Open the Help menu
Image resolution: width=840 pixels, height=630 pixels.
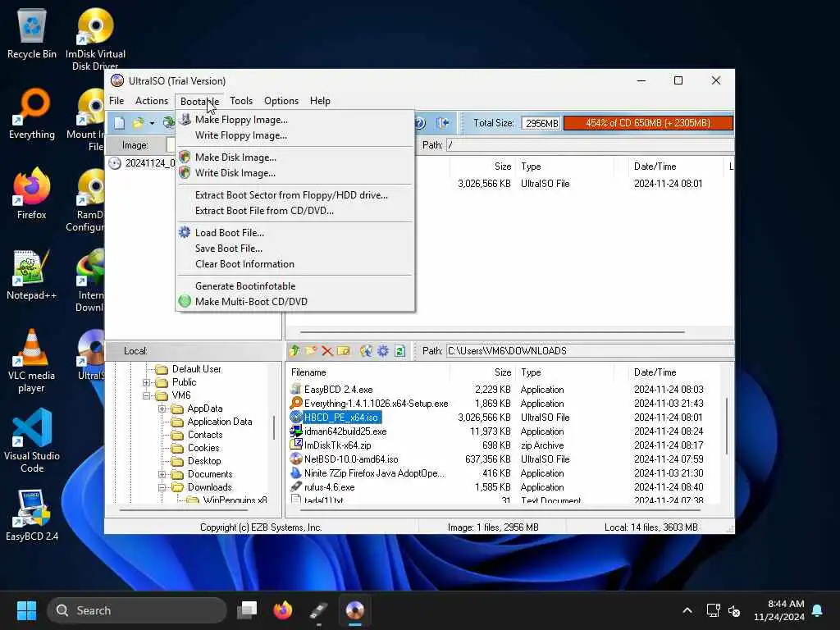320,101
